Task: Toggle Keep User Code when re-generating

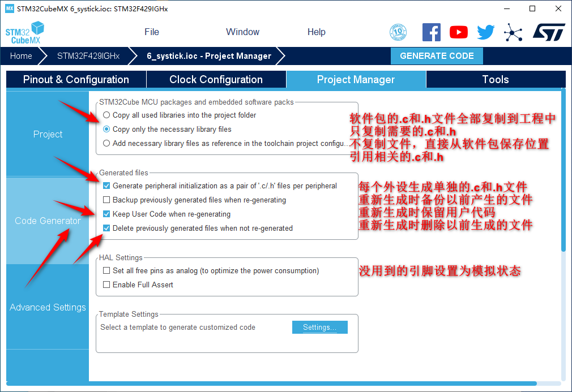Action: [106, 214]
